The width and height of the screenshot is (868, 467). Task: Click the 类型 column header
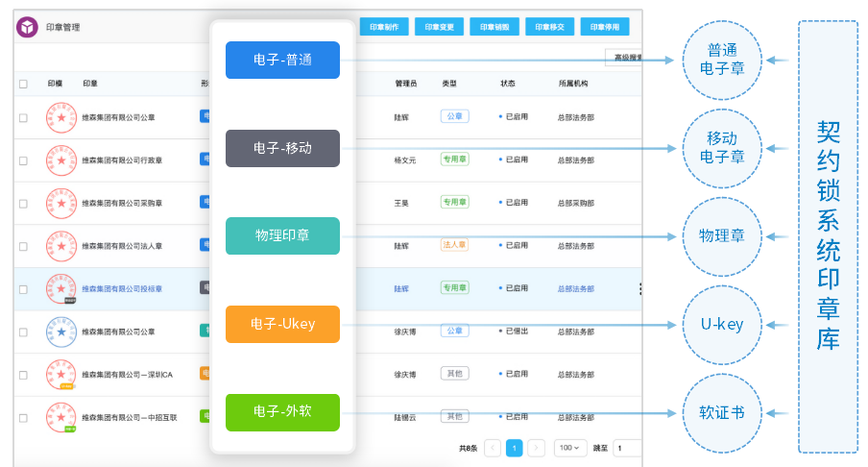(449, 83)
